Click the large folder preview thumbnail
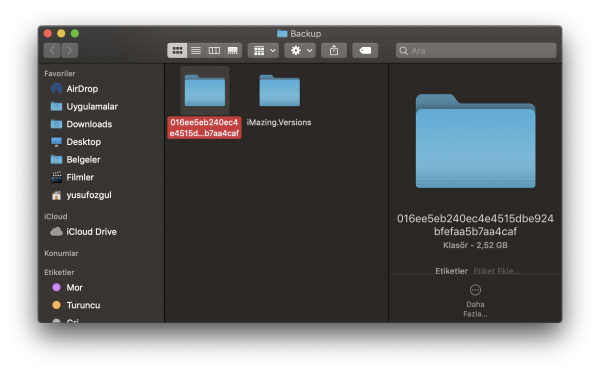 (x=476, y=141)
